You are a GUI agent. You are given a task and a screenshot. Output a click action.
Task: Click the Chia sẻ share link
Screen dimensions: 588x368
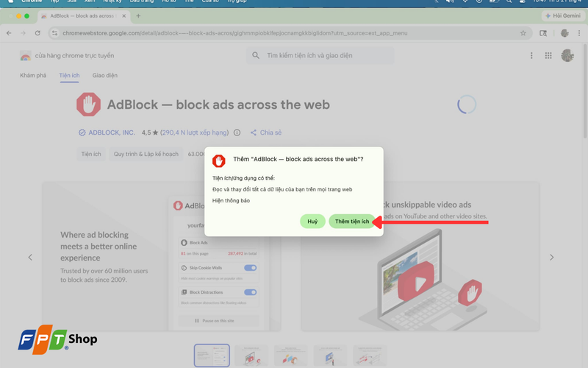coord(266,132)
